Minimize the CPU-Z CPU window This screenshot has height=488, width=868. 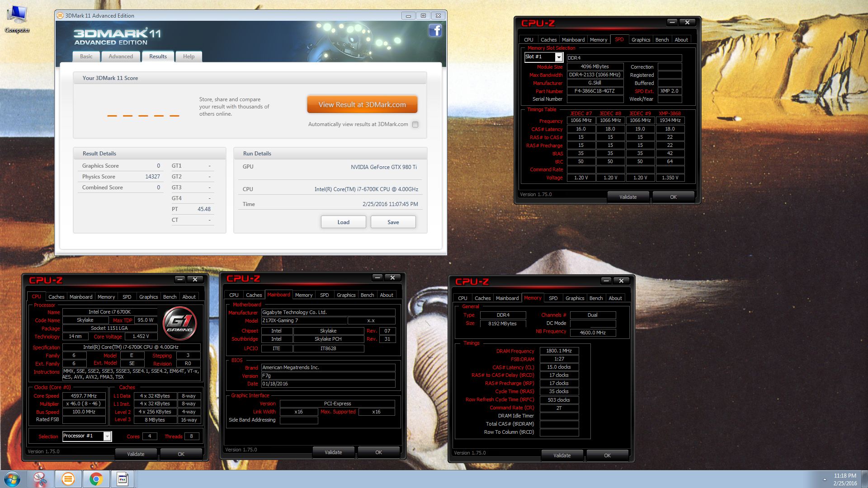point(180,279)
